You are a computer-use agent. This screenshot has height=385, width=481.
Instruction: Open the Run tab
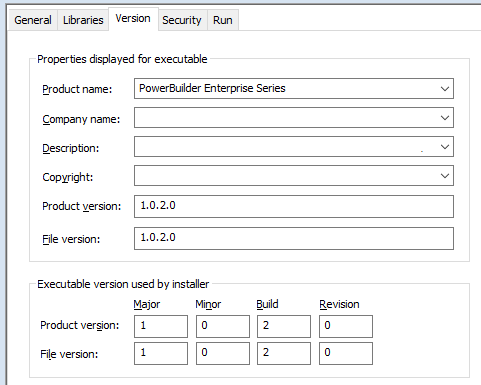tap(223, 20)
